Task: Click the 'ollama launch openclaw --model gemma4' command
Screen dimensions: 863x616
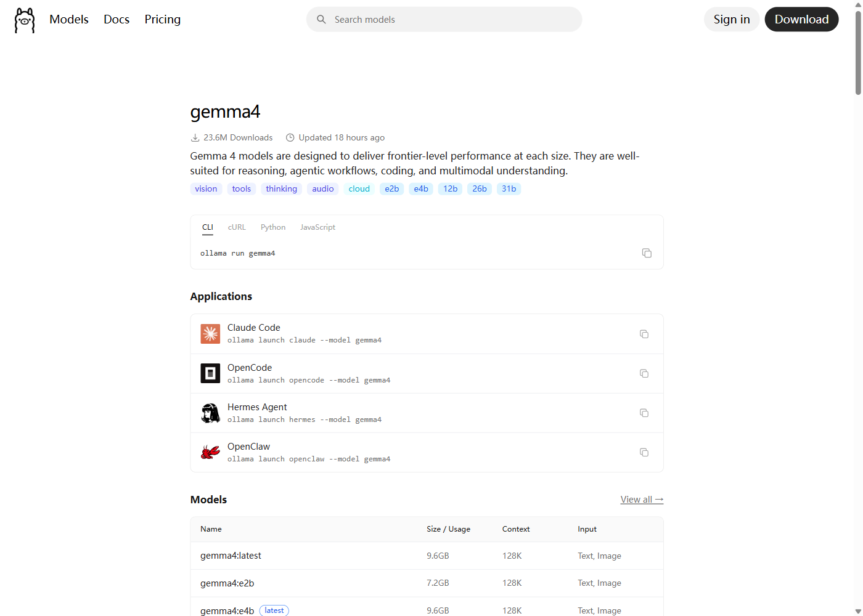Action: click(309, 459)
